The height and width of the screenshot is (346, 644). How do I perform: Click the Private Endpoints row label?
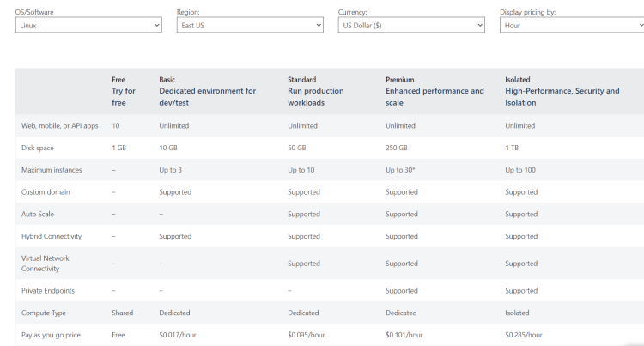click(x=48, y=290)
